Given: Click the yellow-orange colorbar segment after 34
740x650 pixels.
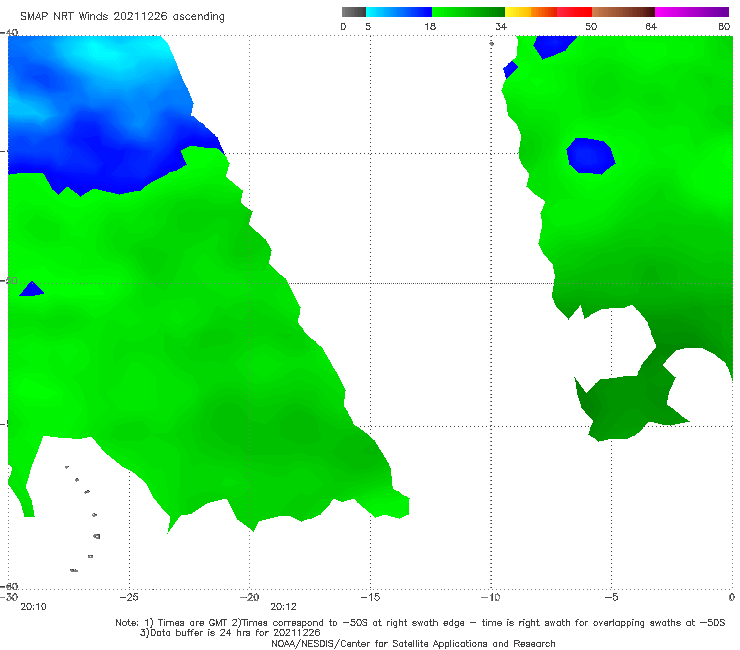Looking at the screenshot, I should point(531,12).
